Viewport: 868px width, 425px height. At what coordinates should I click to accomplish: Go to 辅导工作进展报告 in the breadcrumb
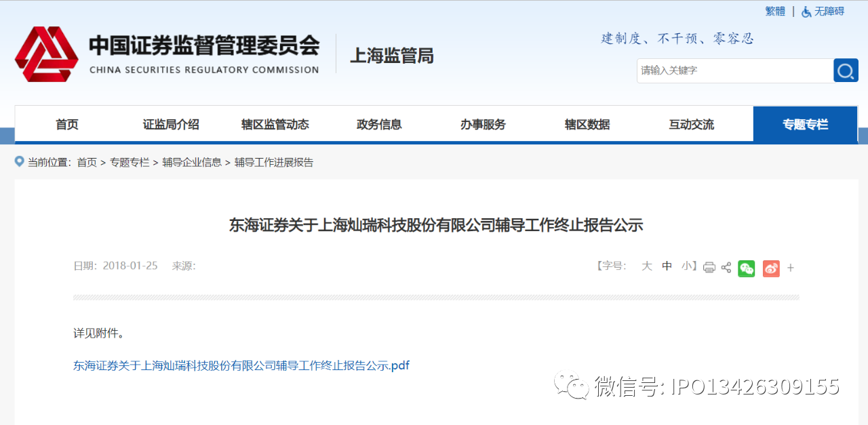(274, 163)
